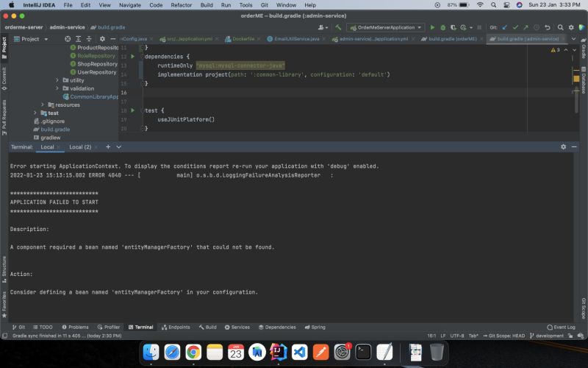Push commits with Git push arrow
The width and height of the screenshot is (588, 368).
point(526,27)
